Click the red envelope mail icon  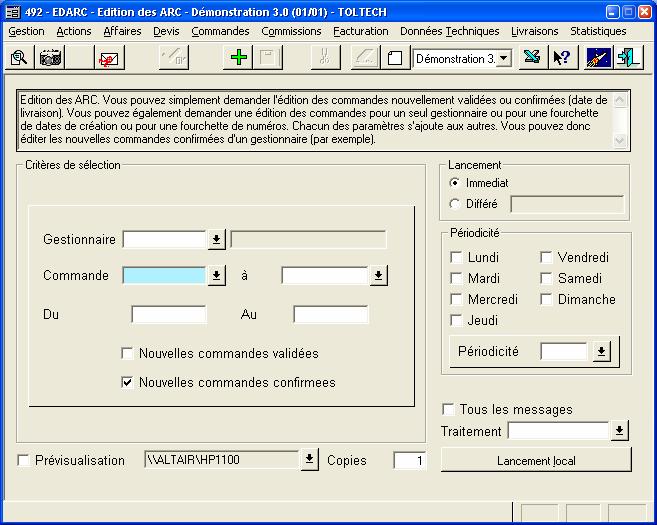109,57
